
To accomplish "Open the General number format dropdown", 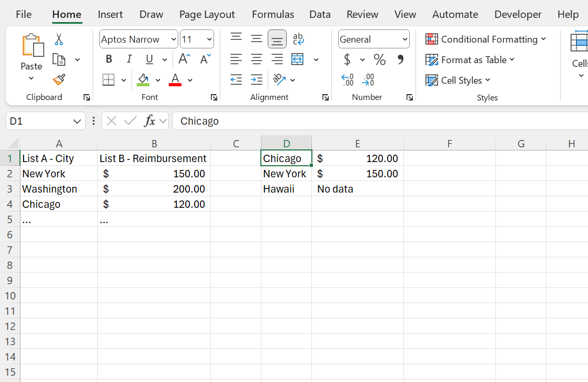I will (x=405, y=39).
